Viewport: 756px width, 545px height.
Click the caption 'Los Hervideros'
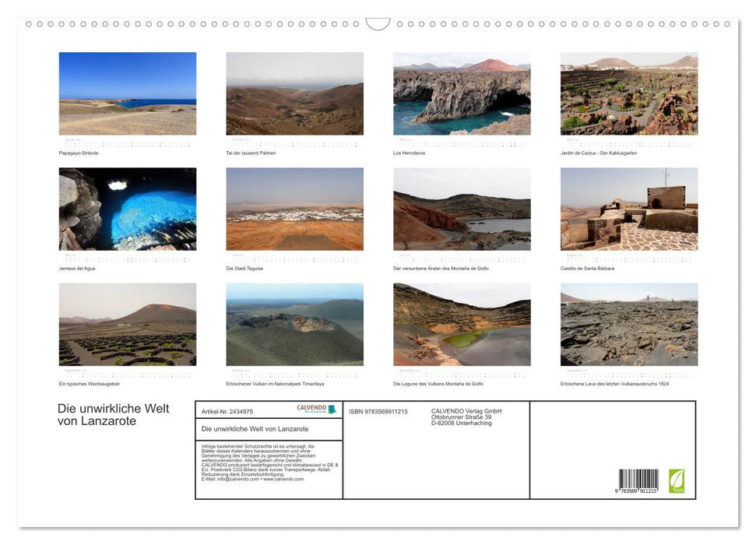click(409, 153)
